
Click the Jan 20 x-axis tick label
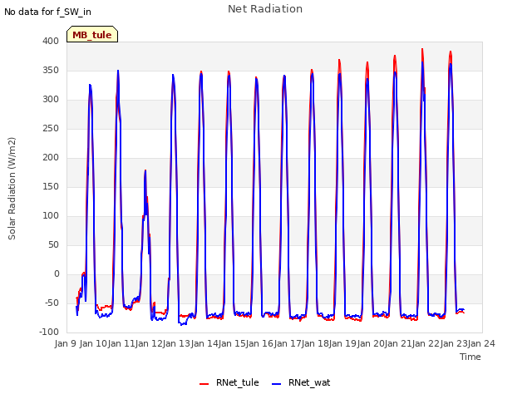[x=371, y=343]
